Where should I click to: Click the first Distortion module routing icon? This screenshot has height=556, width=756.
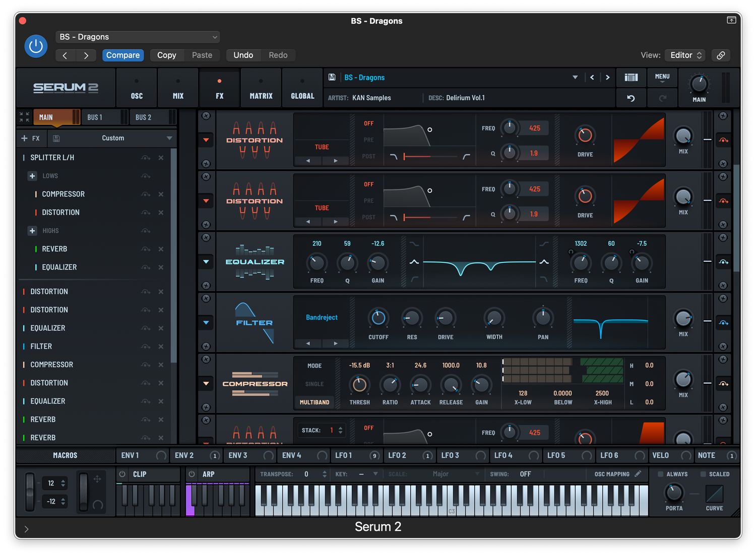point(723,140)
